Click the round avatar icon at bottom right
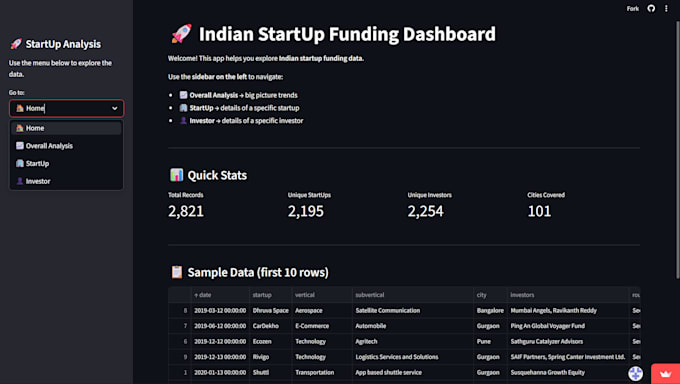680x384 pixels. click(x=636, y=373)
